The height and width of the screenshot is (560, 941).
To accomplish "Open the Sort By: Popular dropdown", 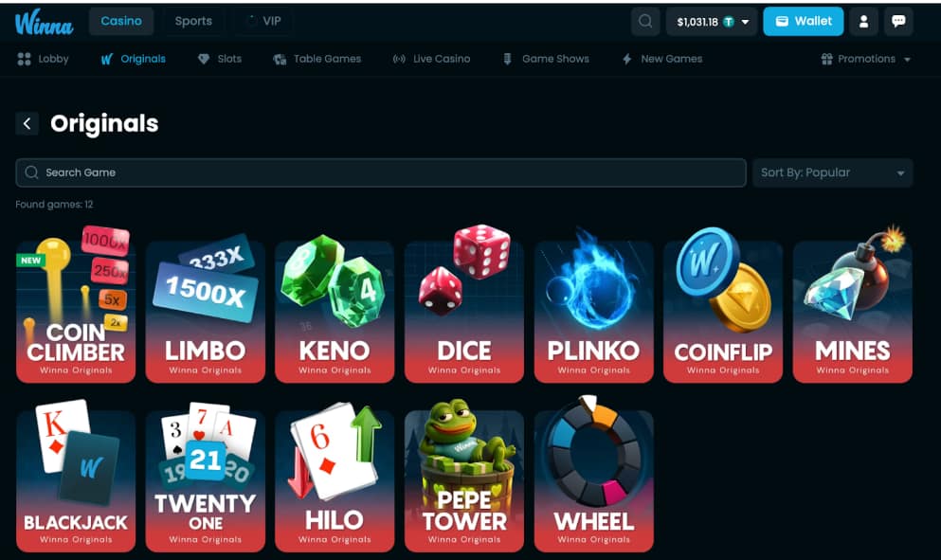I will (x=832, y=172).
